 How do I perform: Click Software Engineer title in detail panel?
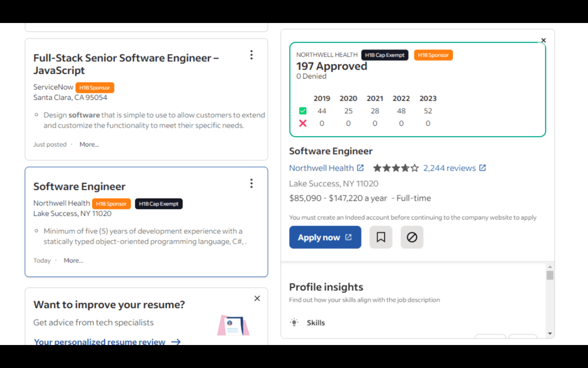[331, 151]
